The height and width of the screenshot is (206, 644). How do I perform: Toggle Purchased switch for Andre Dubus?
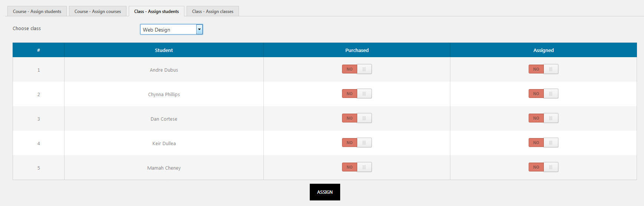point(356,69)
